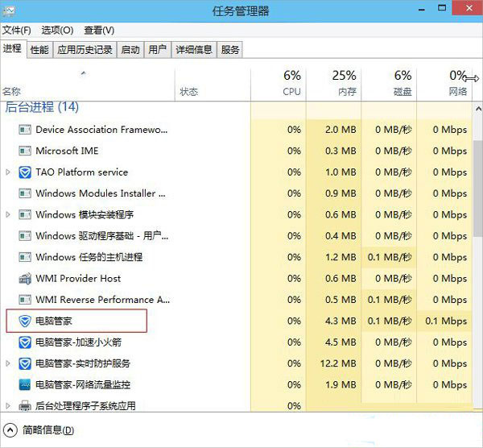The image size is (483, 448).
Task: Click the Windows Modules Installer process icon
Action: 25,193
